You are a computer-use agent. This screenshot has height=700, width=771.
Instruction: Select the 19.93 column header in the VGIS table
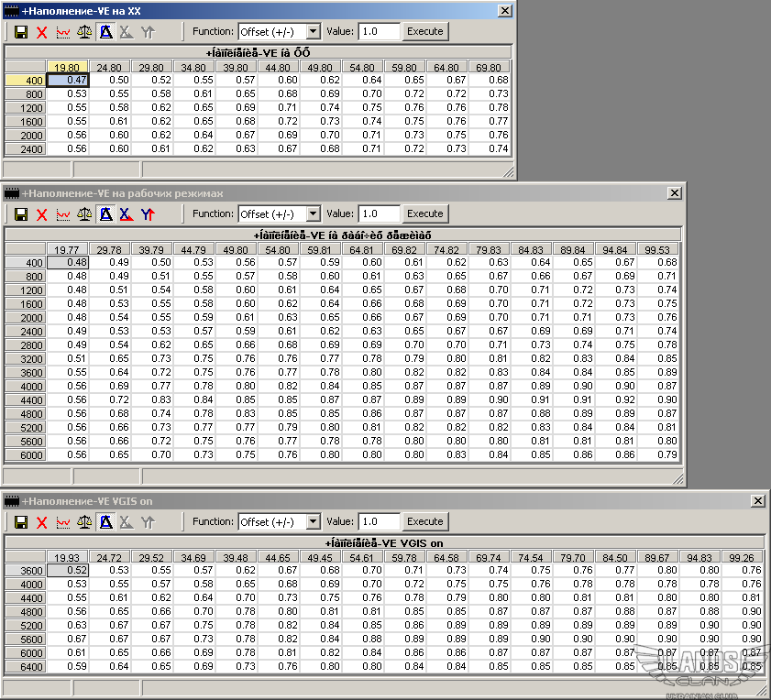pos(67,558)
